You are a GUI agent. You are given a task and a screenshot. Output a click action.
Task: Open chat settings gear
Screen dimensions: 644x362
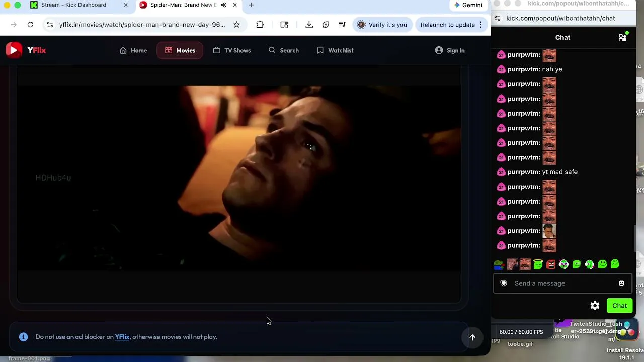pos(595,306)
